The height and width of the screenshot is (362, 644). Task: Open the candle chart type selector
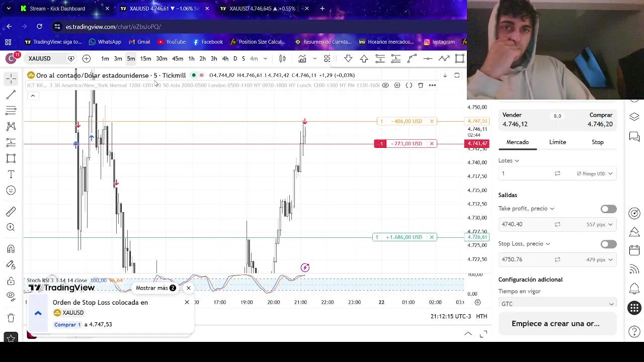coord(283,59)
